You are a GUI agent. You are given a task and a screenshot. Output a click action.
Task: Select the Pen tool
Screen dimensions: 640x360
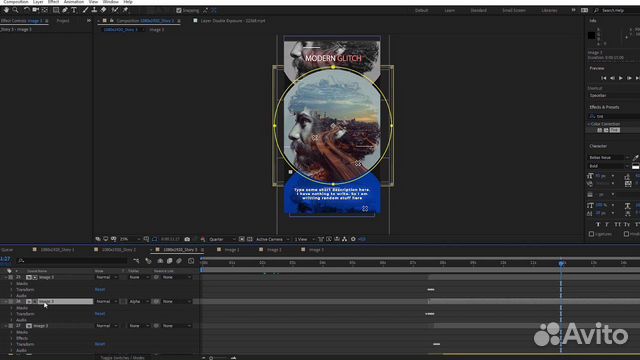click(x=65, y=10)
